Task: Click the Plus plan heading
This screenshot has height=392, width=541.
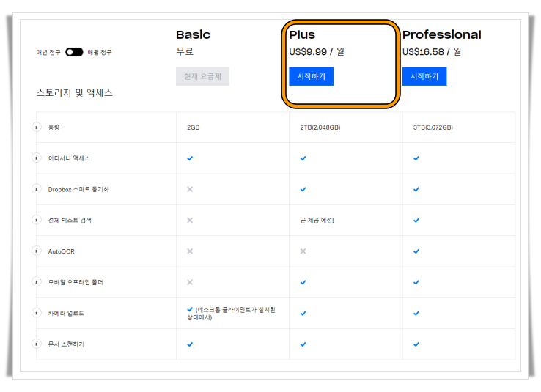Action: click(x=302, y=34)
